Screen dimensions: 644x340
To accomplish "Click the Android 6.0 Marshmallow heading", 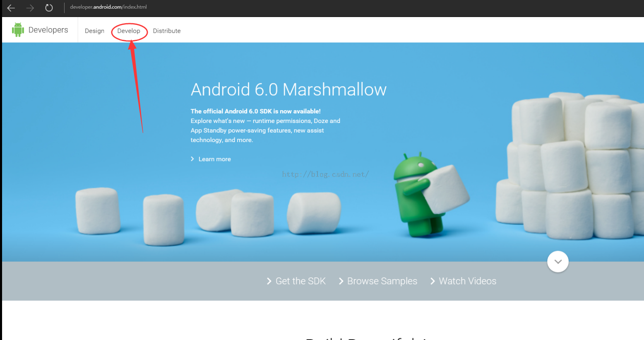I will click(x=288, y=89).
